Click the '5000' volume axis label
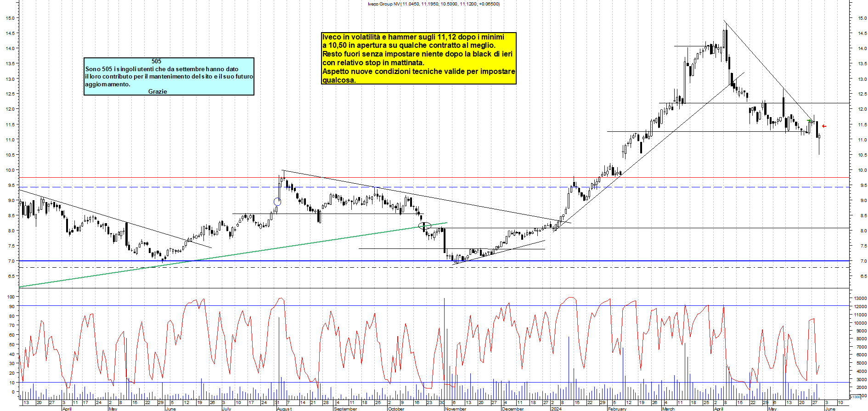868x411 pixels. coord(862,363)
